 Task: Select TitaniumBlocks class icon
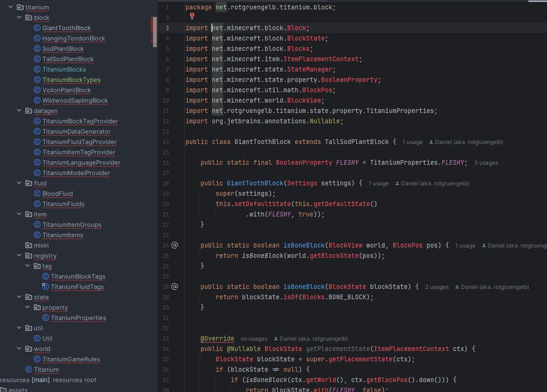pyautogui.click(x=37, y=69)
